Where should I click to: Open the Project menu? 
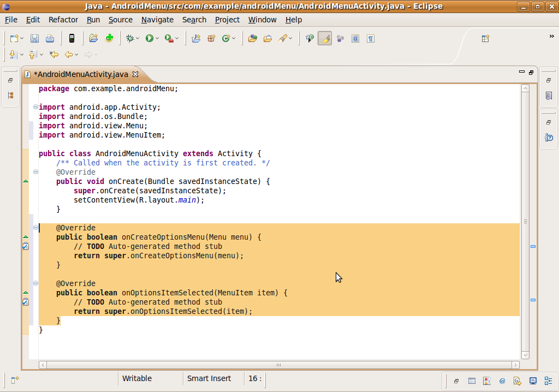click(x=227, y=20)
